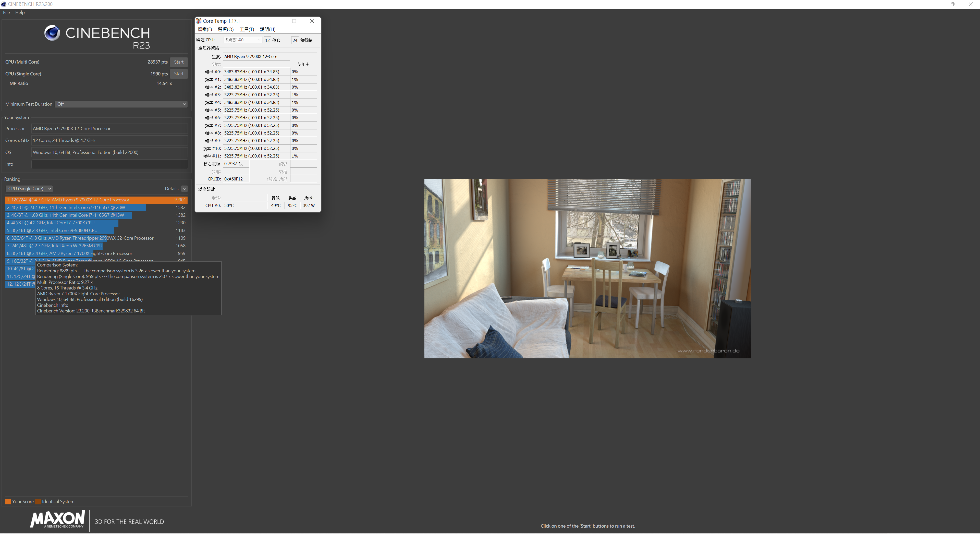Click the CPU #0 50°C temperature reading
Image resolution: width=980 pixels, height=534 pixels.
point(245,205)
